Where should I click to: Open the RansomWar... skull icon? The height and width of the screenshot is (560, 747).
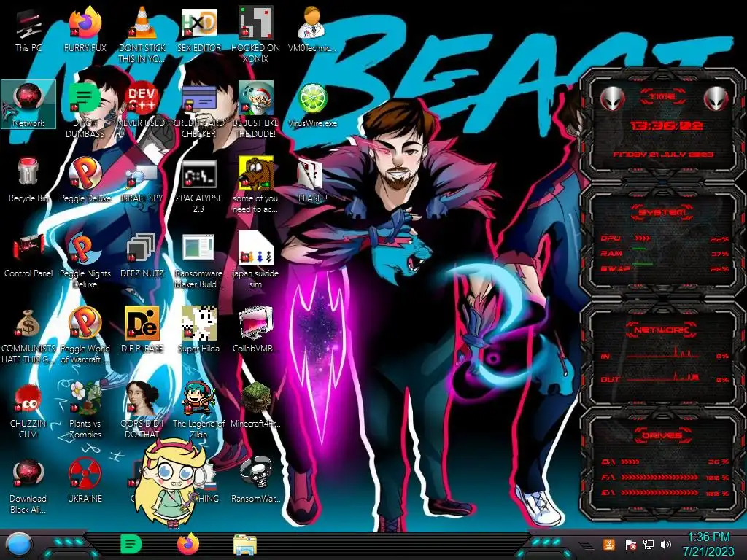[256, 480]
